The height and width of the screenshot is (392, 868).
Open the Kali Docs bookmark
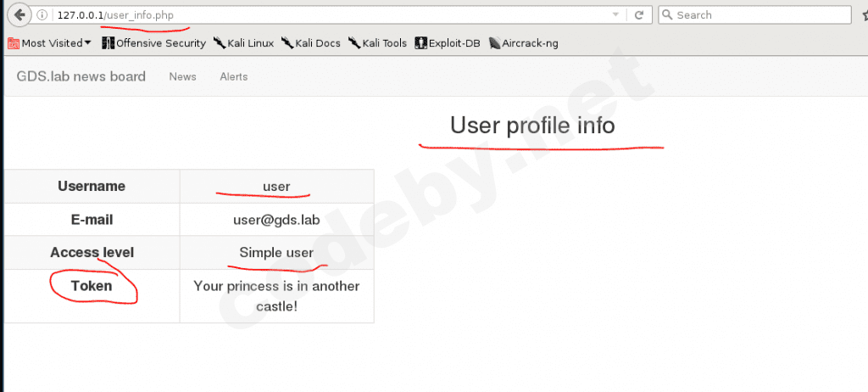point(310,42)
